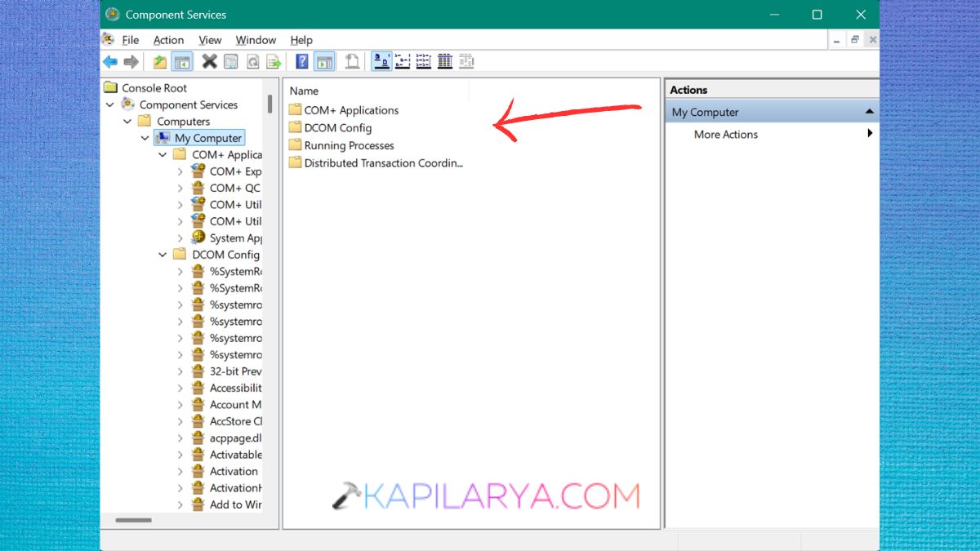Open the Help menu
Image resolution: width=980 pixels, height=551 pixels.
301,40
